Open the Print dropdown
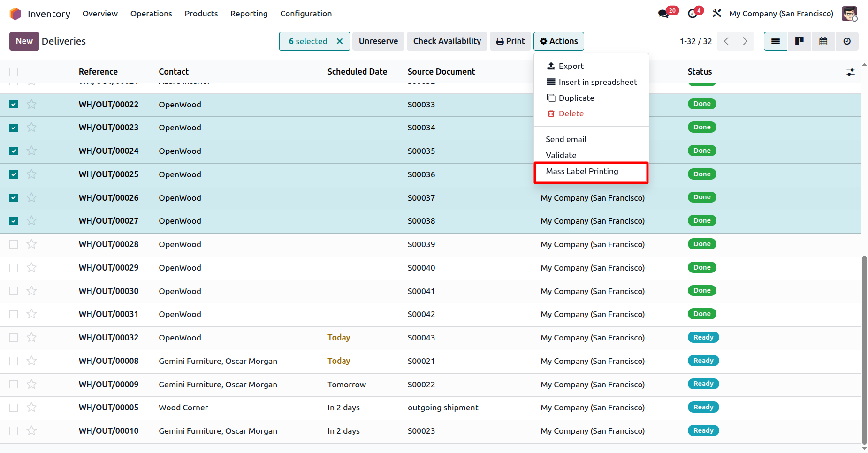Image resolution: width=868 pixels, height=453 pixels. [510, 41]
